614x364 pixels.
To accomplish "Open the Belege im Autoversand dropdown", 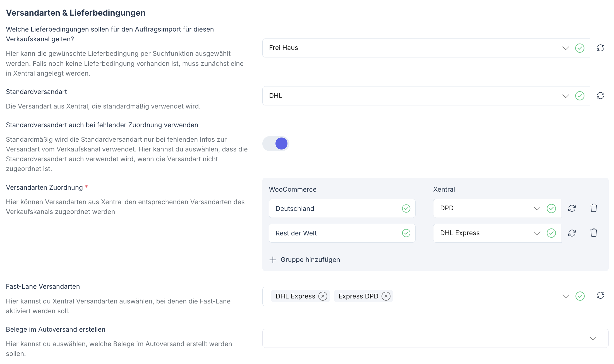I will pyautogui.click(x=593, y=338).
